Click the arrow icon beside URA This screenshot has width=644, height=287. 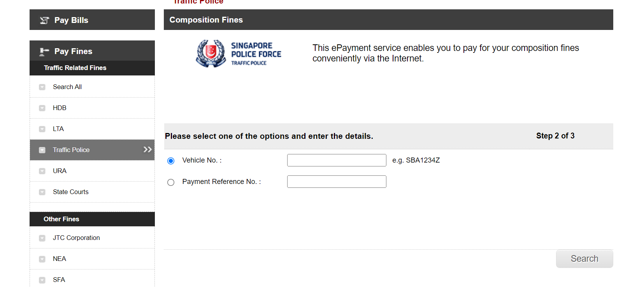(x=42, y=171)
